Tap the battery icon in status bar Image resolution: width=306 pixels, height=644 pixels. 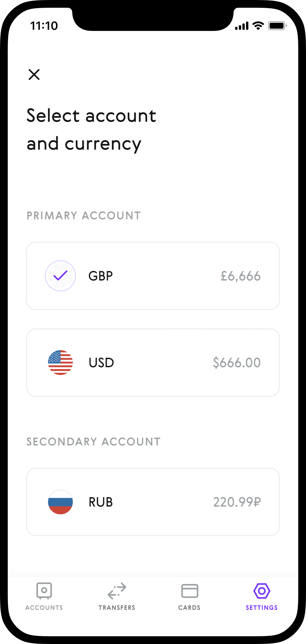[x=277, y=26]
